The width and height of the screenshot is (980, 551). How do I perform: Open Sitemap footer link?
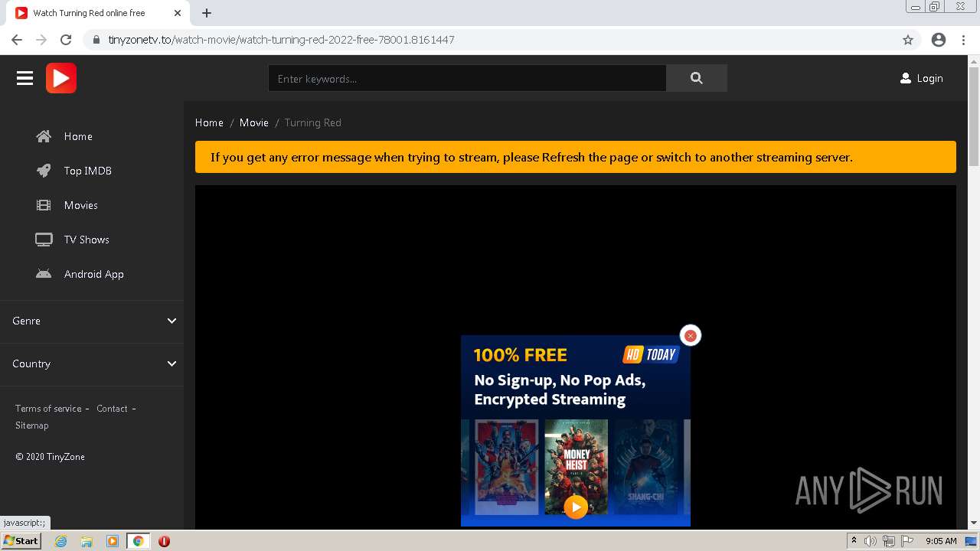pos(32,425)
